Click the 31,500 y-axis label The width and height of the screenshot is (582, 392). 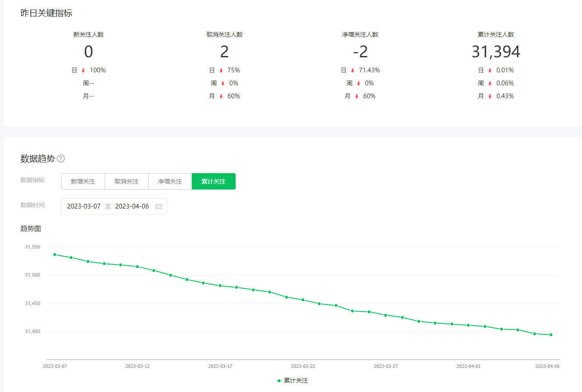32,275
